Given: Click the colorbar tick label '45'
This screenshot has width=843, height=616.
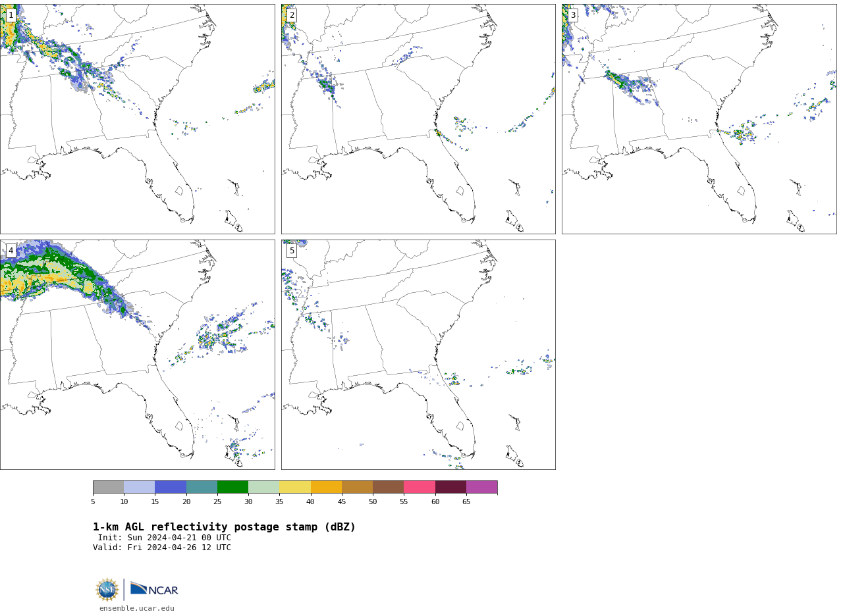Looking at the screenshot, I should pos(342,502).
